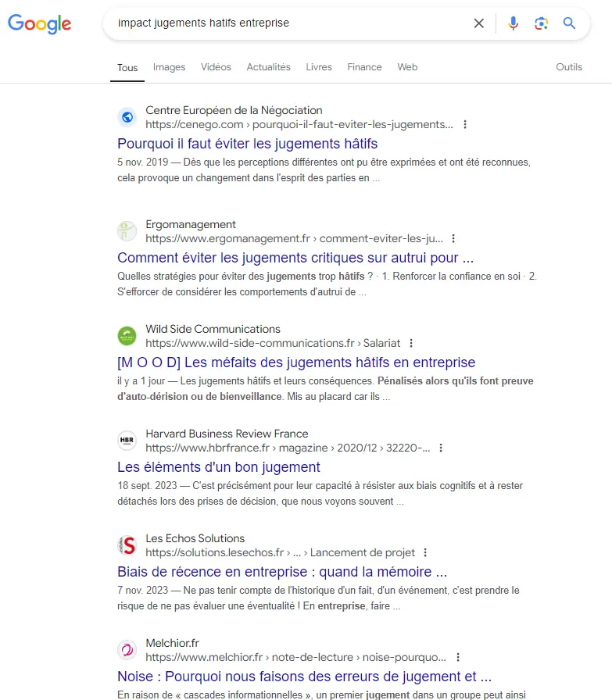This screenshot has height=700, width=612.
Task: Click snippet starting 'Quelles stratégies pour éviter'
Action: pos(327,284)
